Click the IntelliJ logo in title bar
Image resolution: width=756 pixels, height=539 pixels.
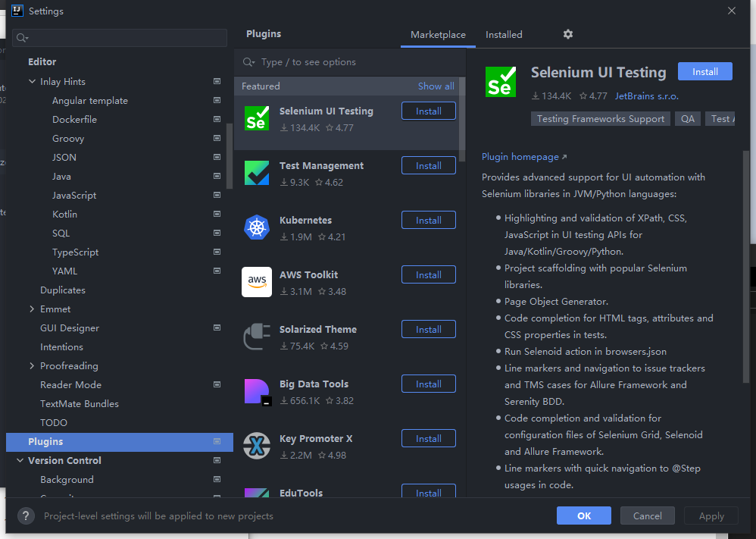coord(17,11)
